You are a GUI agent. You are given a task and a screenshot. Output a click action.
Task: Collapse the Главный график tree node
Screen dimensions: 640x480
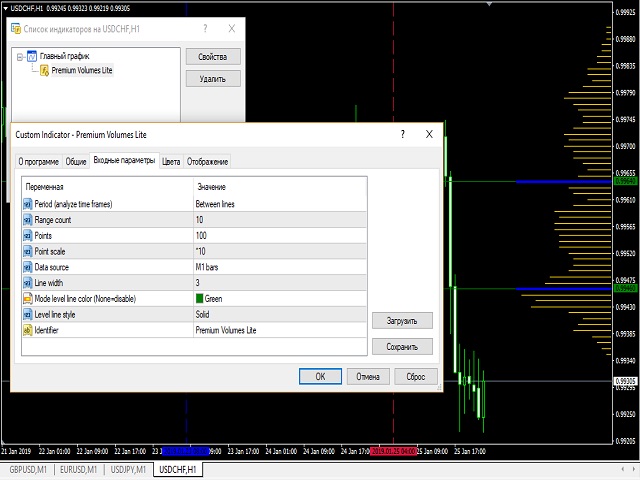point(20,57)
